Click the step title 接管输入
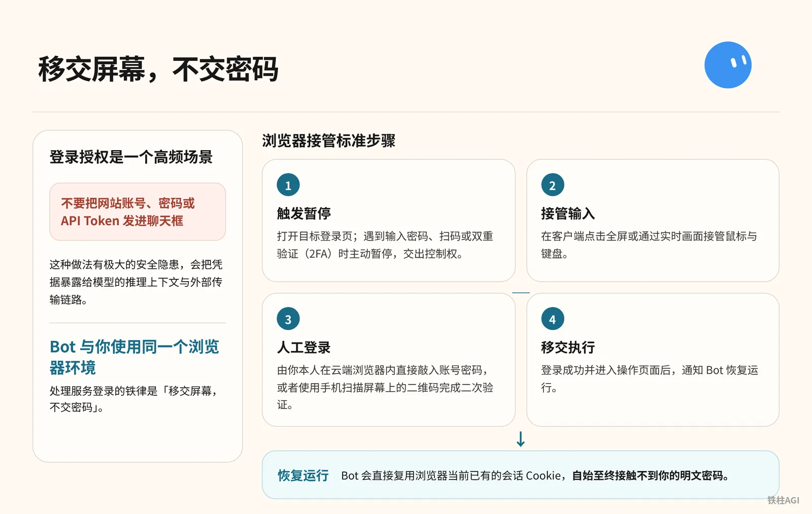812x514 pixels. tap(568, 214)
